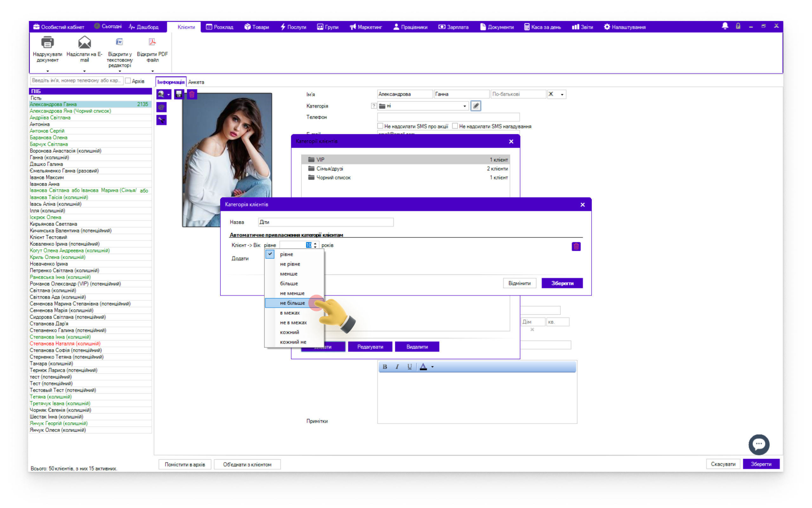
Task: Toggle Italic in the notes editor
Action: 397,366
